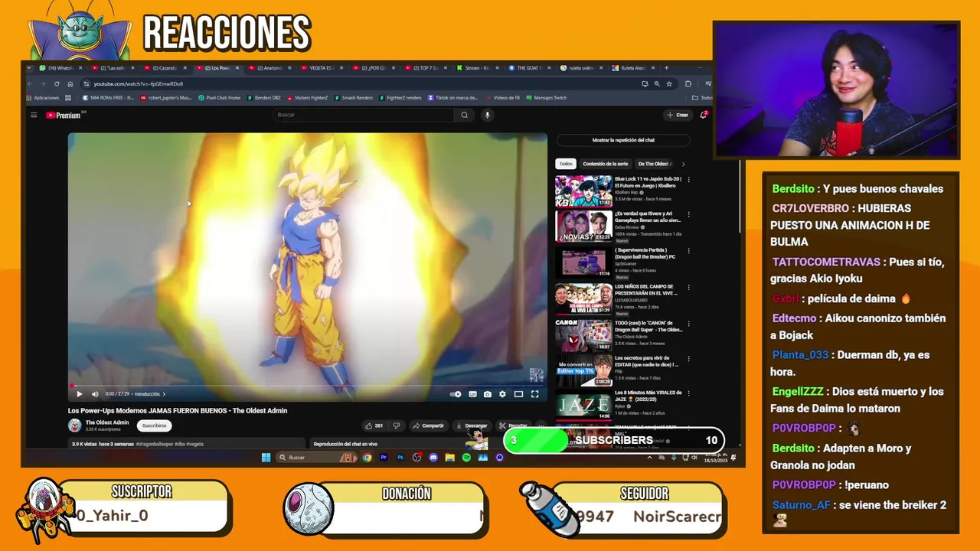Play the YouTube video
The image size is (980, 551).
click(79, 394)
